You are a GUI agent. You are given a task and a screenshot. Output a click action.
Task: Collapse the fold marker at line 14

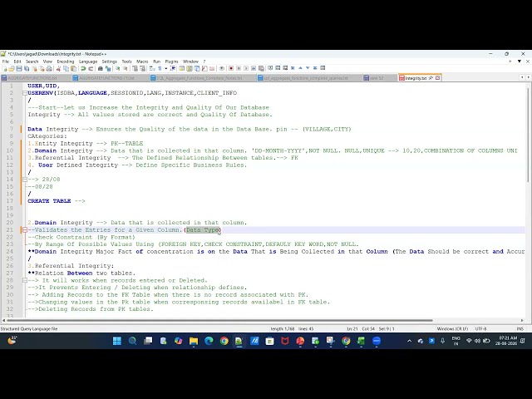[25, 180]
